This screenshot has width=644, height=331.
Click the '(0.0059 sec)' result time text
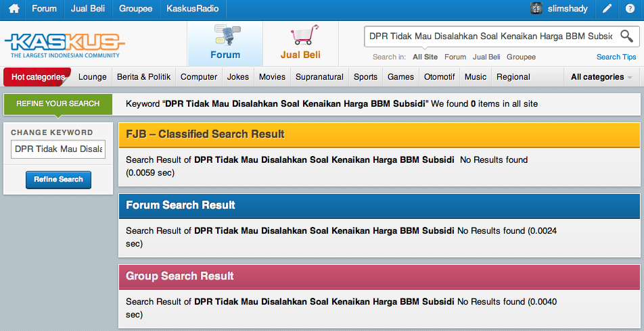[150, 173]
